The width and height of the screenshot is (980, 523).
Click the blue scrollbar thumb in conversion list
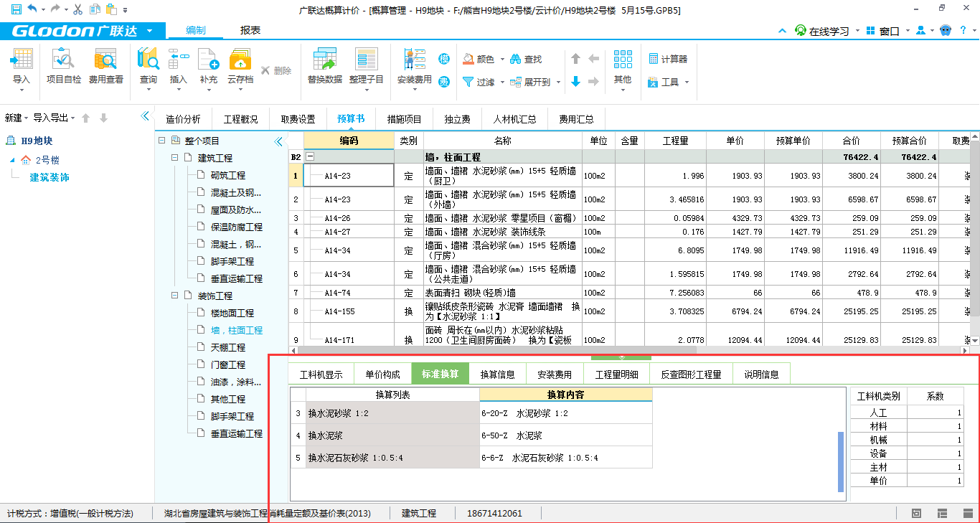(x=841, y=461)
